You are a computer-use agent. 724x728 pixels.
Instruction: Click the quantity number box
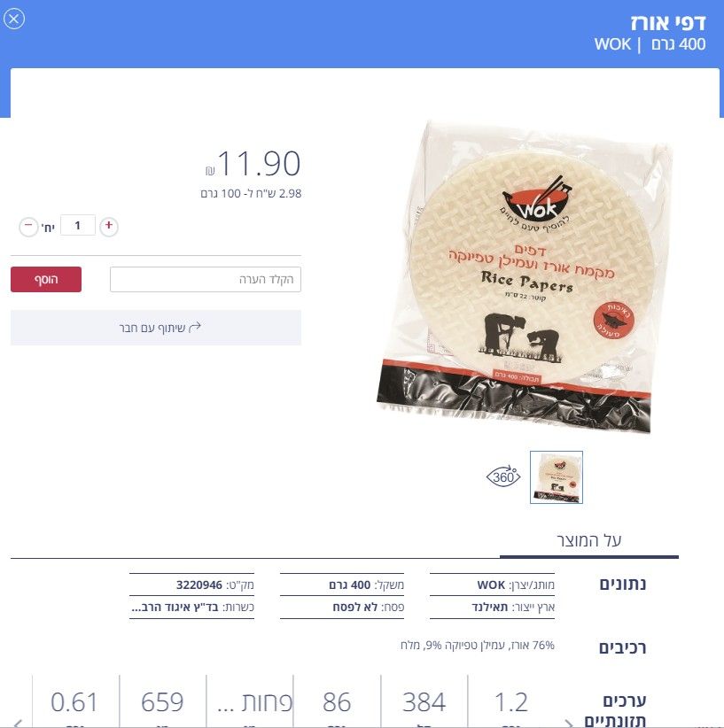tap(78, 226)
